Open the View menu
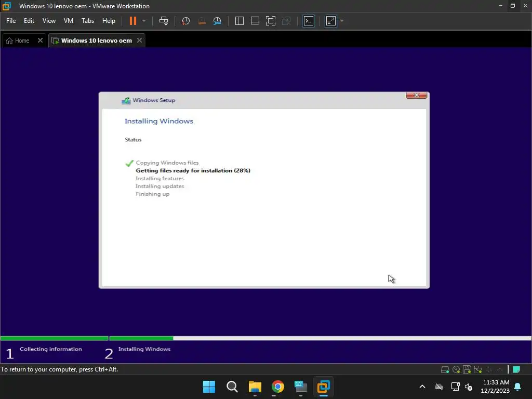The image size is (532, 399). pyautogui.click(x=49, y=21)
